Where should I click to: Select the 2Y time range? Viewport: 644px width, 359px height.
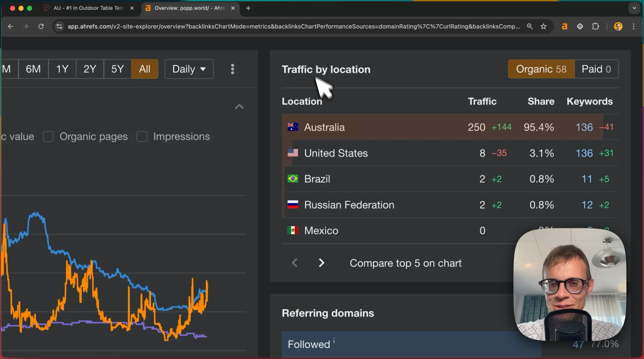coord(90,69)
